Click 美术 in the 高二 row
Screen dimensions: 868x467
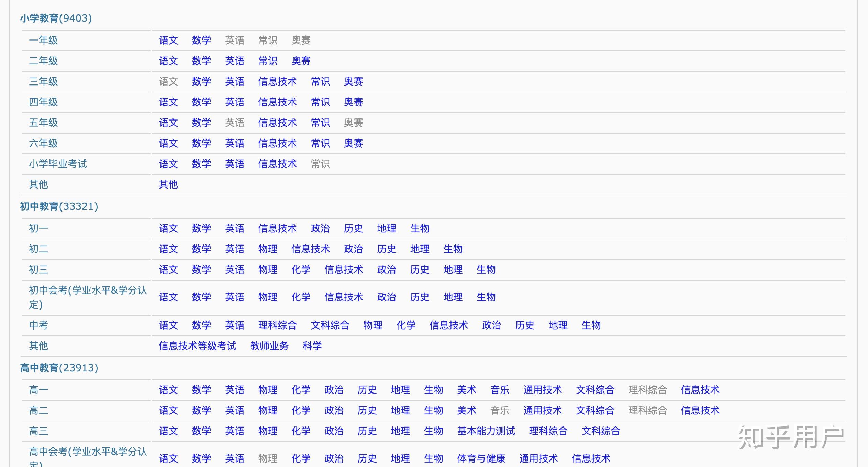tap(467, 410)
